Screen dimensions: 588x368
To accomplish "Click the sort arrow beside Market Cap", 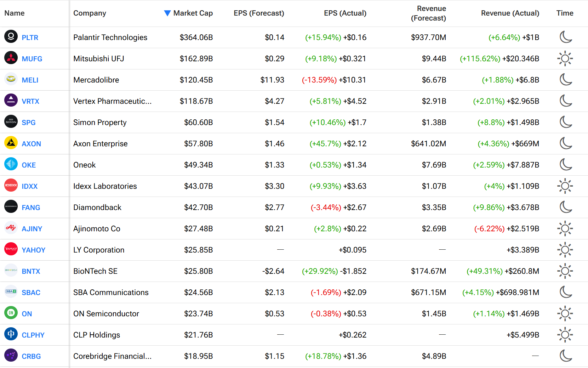I will [x=167, y=13].
